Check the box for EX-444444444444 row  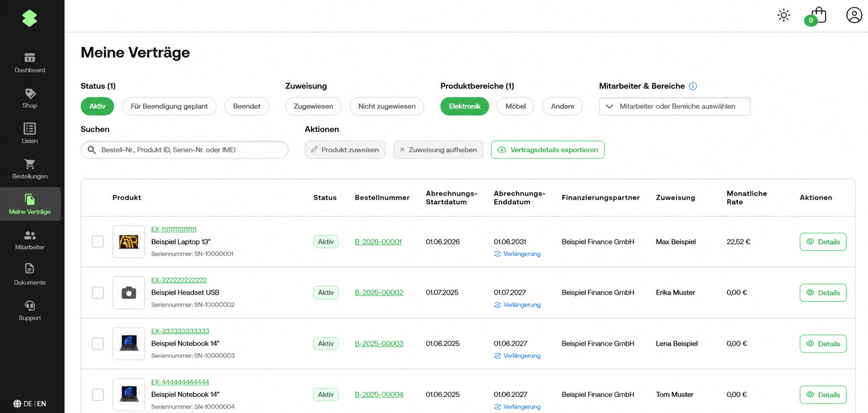[98, 394]
